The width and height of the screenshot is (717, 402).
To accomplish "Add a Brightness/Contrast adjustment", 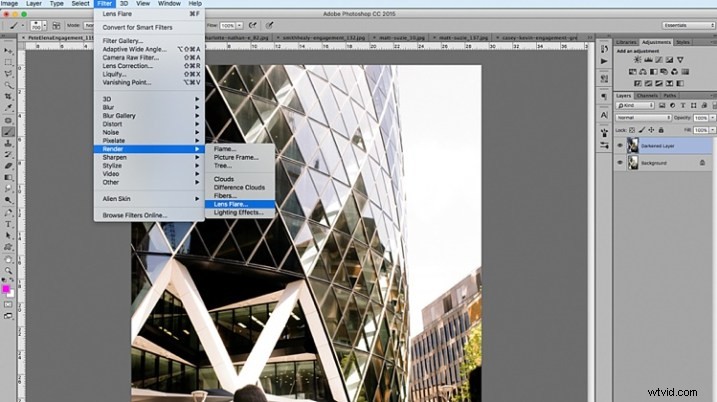I will click(637, 60).
